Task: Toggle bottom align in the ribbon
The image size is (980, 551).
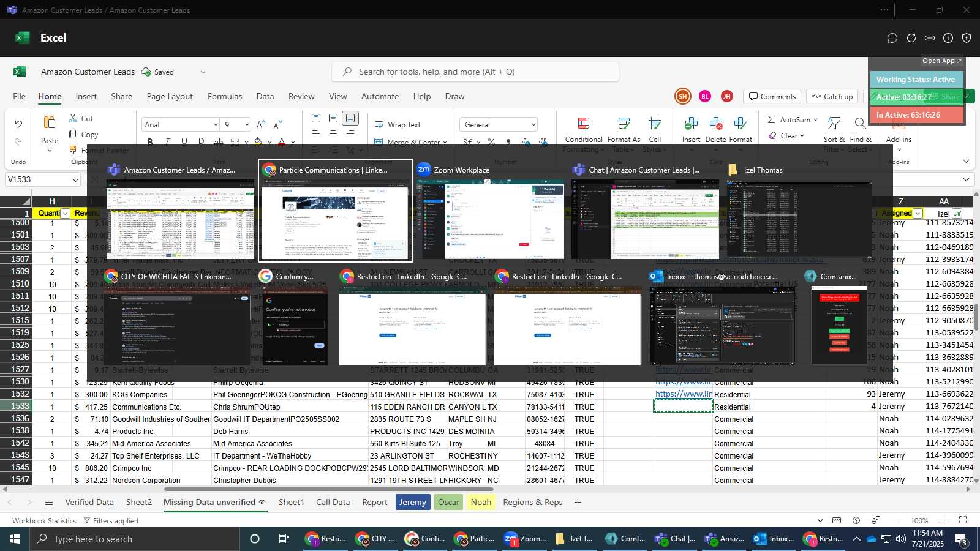Action: click(350, 118)
